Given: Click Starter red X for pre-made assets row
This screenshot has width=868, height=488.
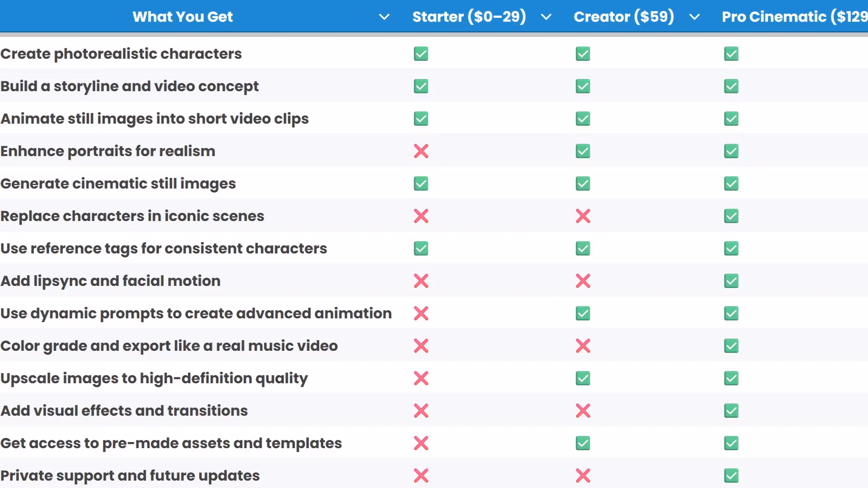Looking at the screenshot, I should 421,443.
